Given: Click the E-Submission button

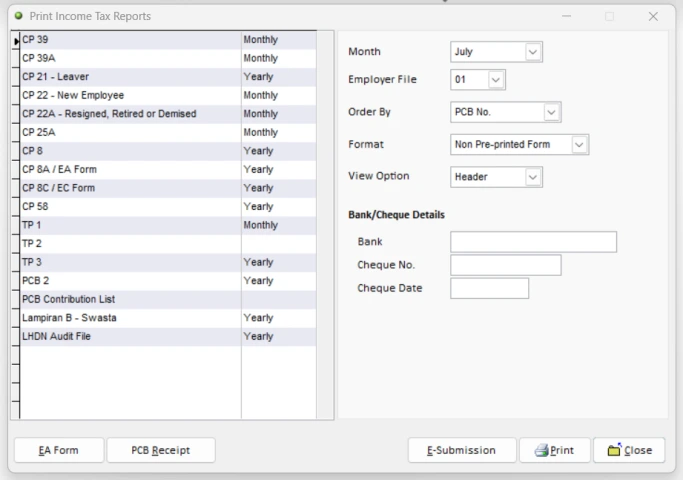Looking at the screenshot, I should pyautogui.click(x=462, y=450).
